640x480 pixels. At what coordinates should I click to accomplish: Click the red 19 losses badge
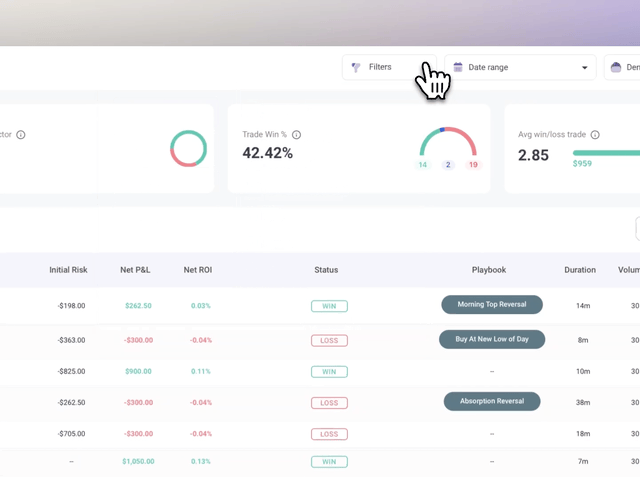coord(473,165)
